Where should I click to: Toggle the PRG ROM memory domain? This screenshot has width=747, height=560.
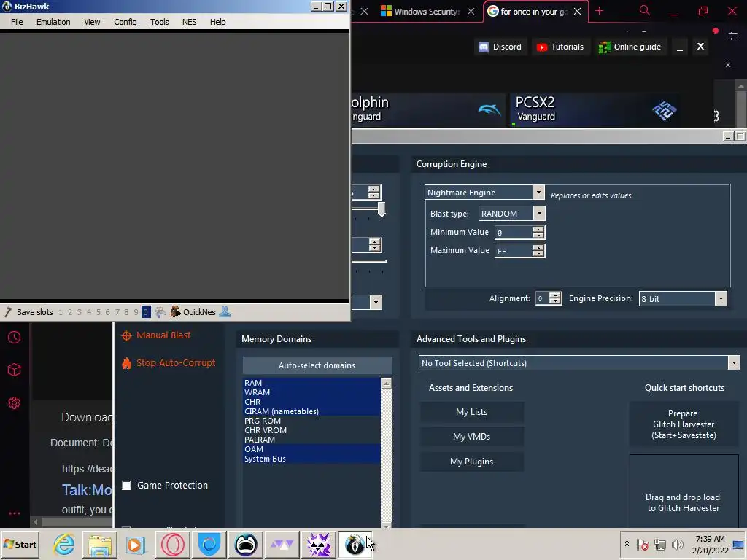(311, 421)
